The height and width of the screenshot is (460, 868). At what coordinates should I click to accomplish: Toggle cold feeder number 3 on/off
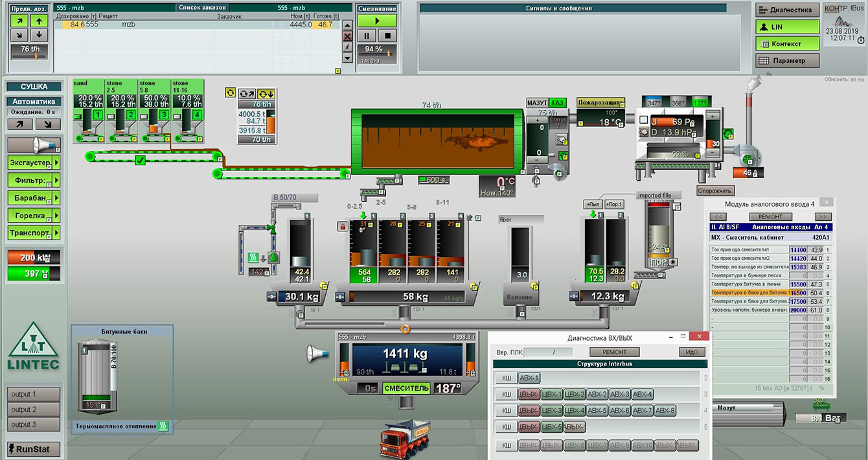tap(163, 115)
